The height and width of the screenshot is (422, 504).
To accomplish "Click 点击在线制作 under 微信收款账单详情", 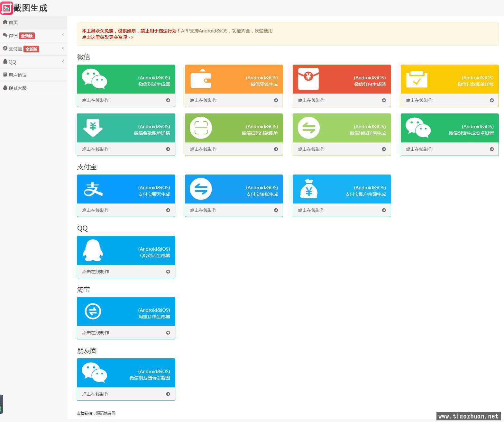I will [96, 149].
